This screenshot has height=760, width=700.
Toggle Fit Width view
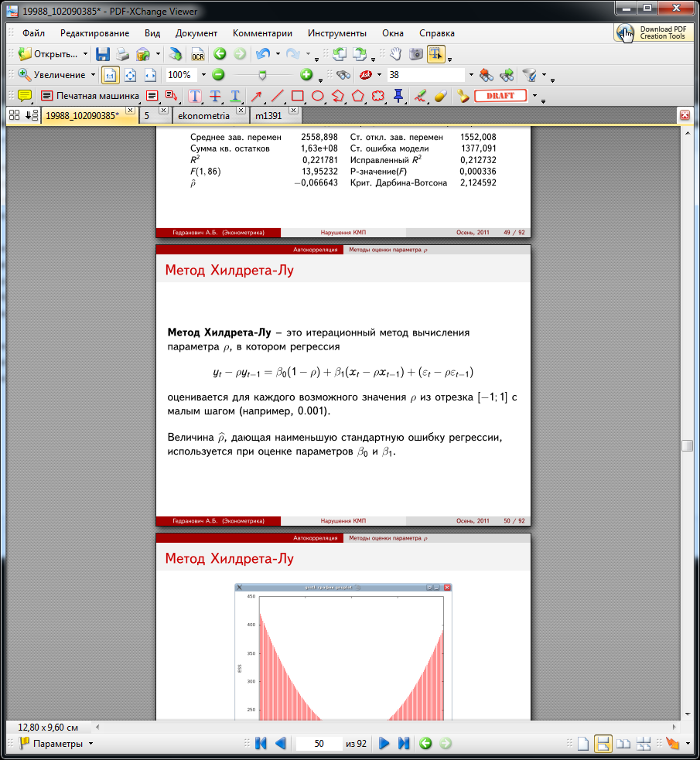coord(151,75)
